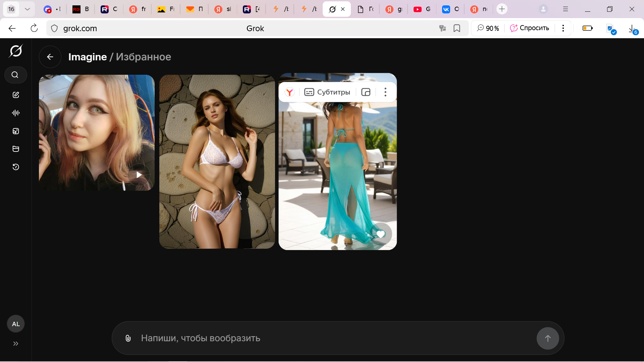This screenshot has height=362, width=644.
Task: Expand the sidebar with double chevron
Action: click(16, 344)
